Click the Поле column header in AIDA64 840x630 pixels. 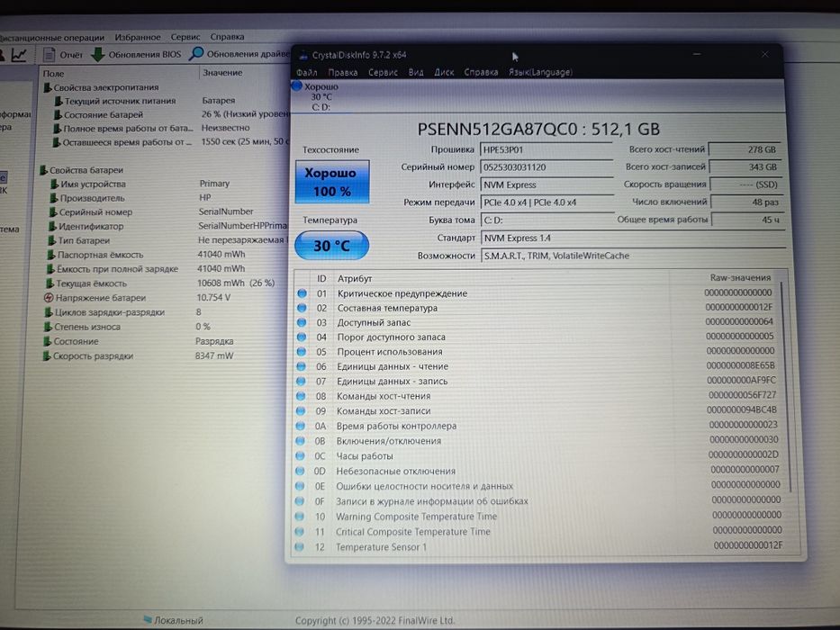(x=54, y=74)
